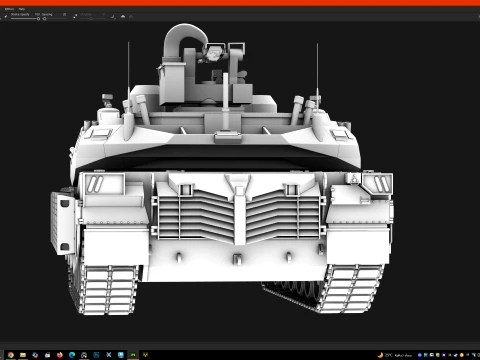Click the brush icon beside Stroke opacity

(x=6, y=16)
